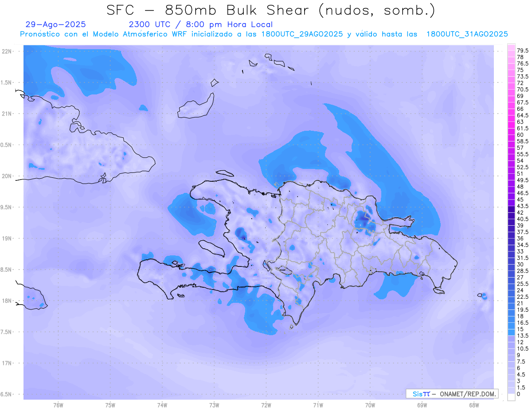
Task: Click the colorbar value '37.5'
Action: pos(522,232)
